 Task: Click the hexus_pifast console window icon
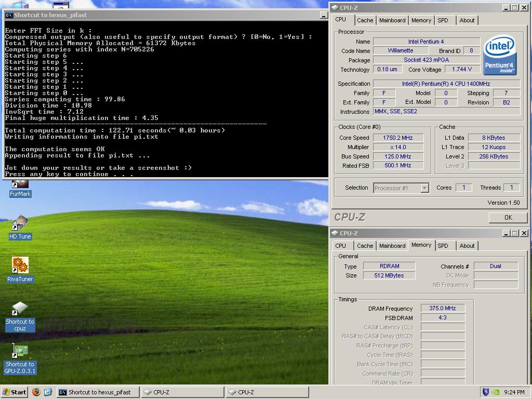(9, 15)
